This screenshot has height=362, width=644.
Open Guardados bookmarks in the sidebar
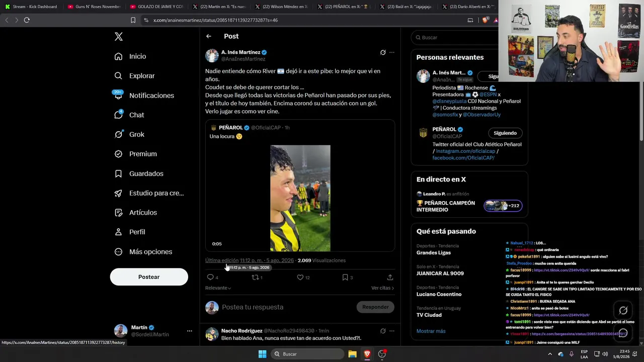click(x=139, y=173)
